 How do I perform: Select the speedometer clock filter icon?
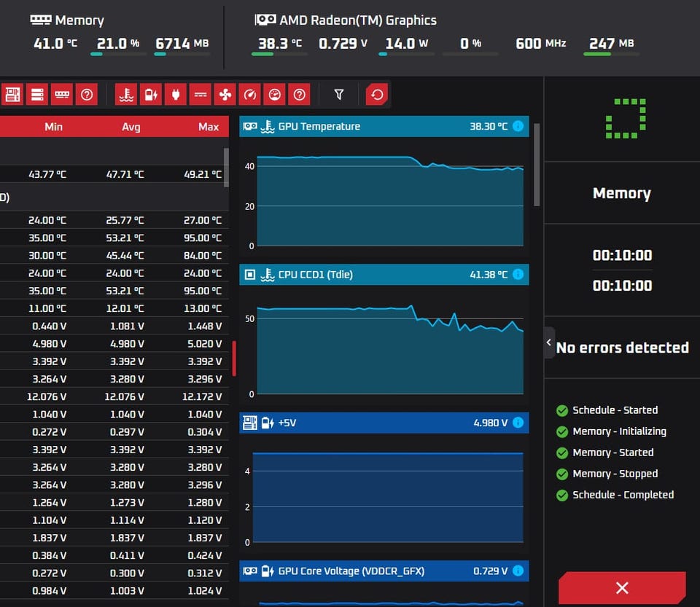point(249,95)
